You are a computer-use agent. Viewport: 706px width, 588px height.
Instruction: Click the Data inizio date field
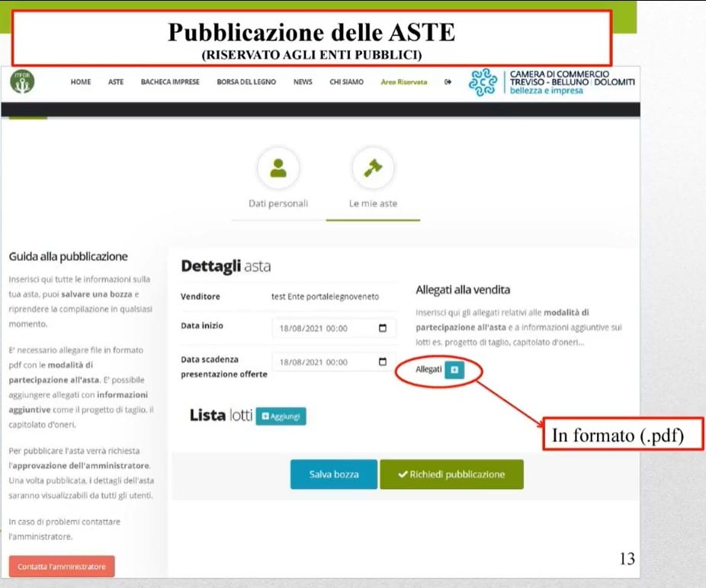(324, 329)
